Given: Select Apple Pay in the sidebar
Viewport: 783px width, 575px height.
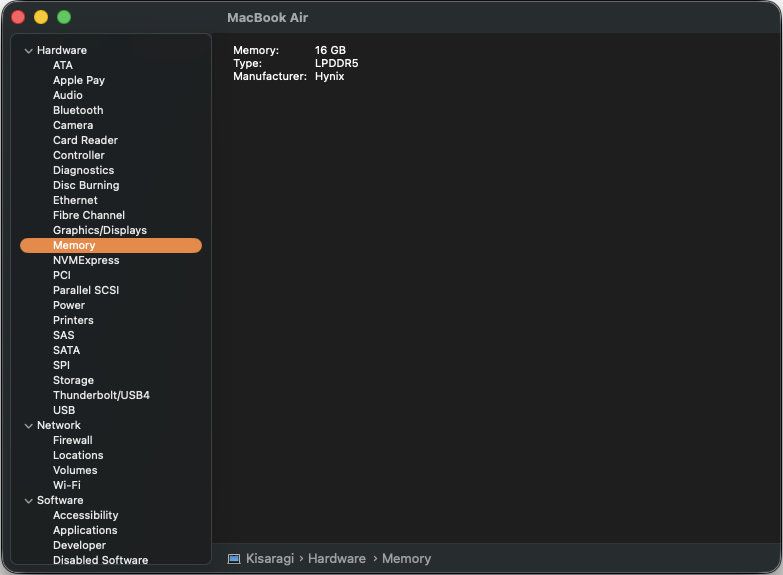Looking at the screenshot, I should [x=79, y=80].
